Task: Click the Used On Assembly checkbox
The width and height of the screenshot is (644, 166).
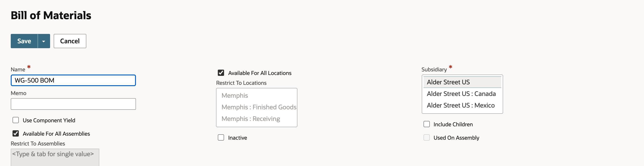Action: pyautogui.click(x=427, y=137)
